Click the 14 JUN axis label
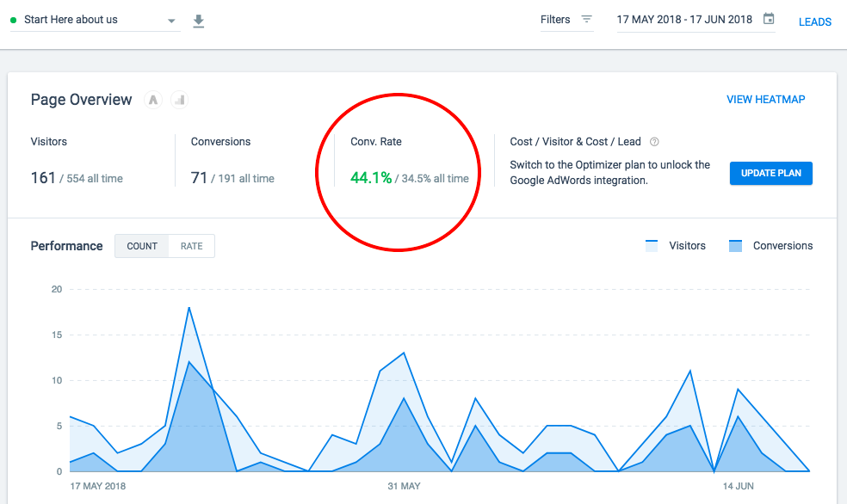Viewport: 847px width, 504px height. pos(739,486)
